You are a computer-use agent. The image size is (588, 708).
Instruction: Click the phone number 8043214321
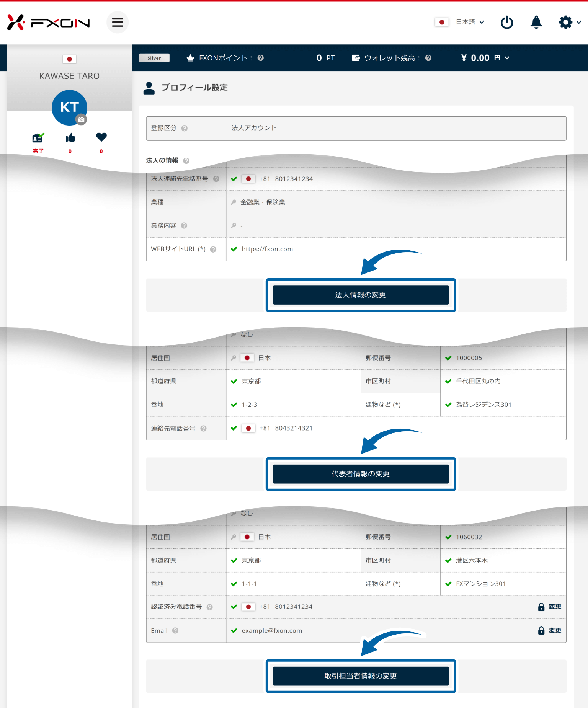294,428
